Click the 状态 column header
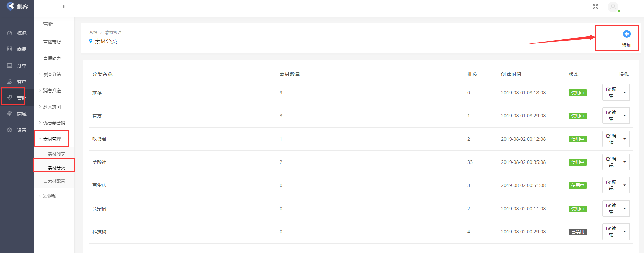Viewport: 644px width, 253px height. click(574, 74)
